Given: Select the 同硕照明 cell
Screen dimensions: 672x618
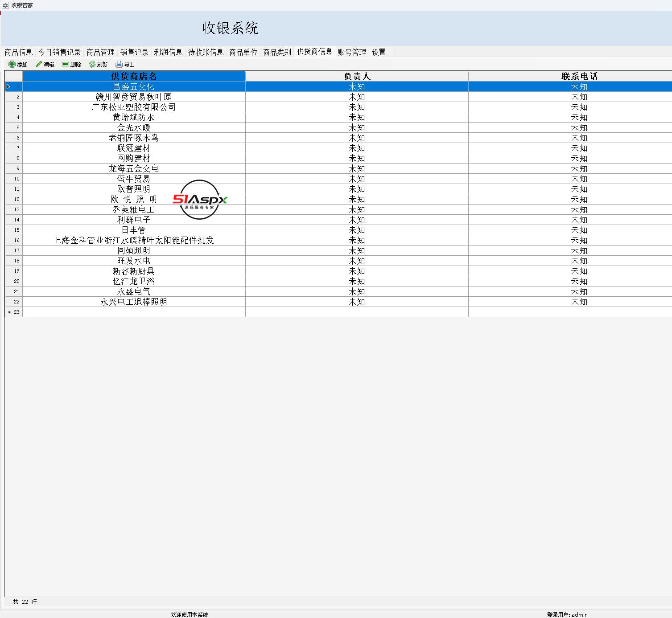Looking at the screenshot, I should pyautogui.click(x=134, y=250).
